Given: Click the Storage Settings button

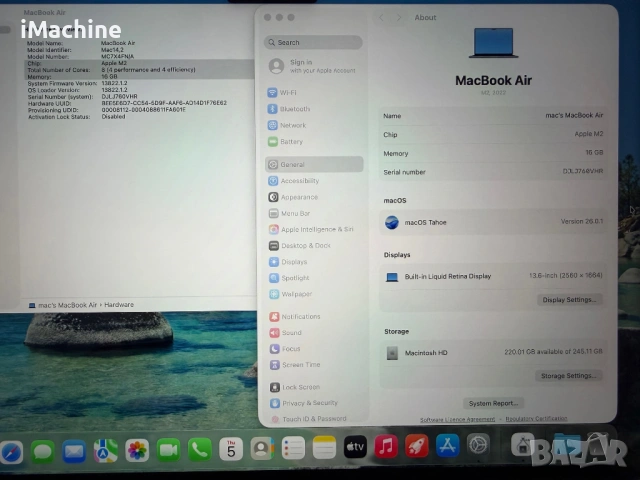Looking at the screenshot, I should (x=569, y=376).
